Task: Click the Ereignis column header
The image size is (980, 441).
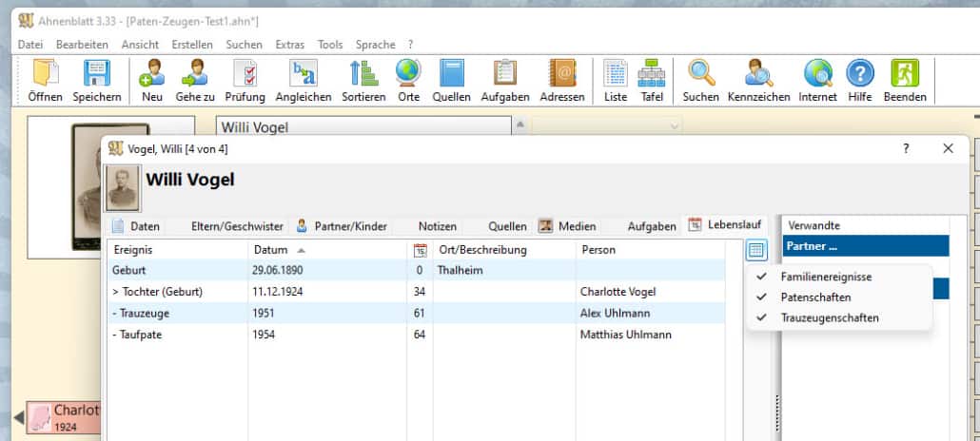Action: 178,250
